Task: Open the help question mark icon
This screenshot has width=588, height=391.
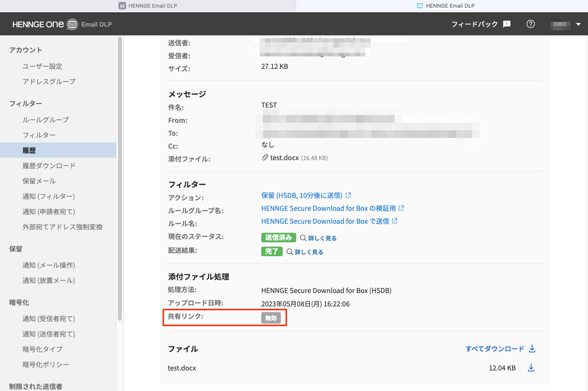Action: (x=531, y=24)
